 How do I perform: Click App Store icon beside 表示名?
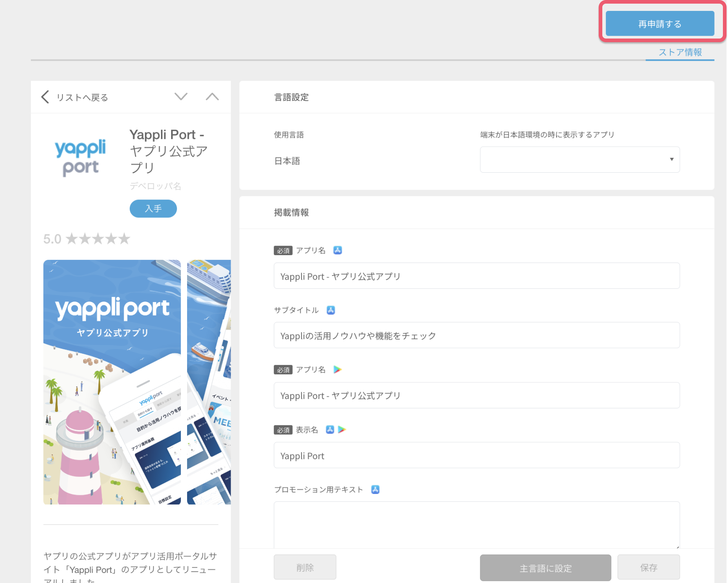330,430
